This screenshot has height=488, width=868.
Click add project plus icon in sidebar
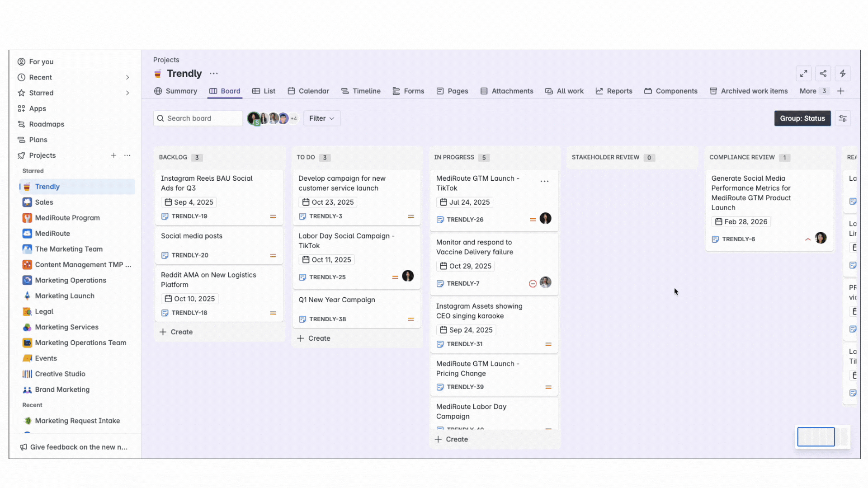coord(113,155)
